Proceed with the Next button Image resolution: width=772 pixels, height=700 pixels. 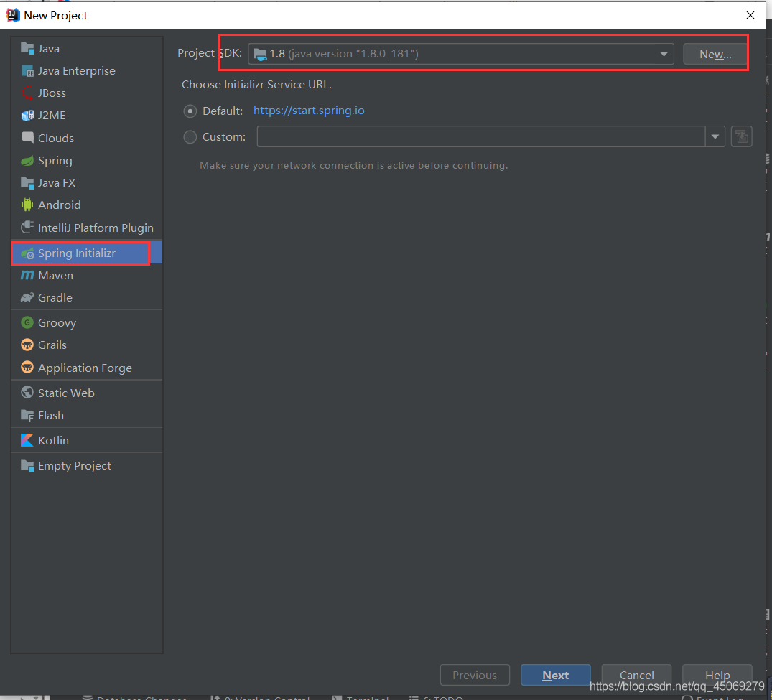click(555, 675)
